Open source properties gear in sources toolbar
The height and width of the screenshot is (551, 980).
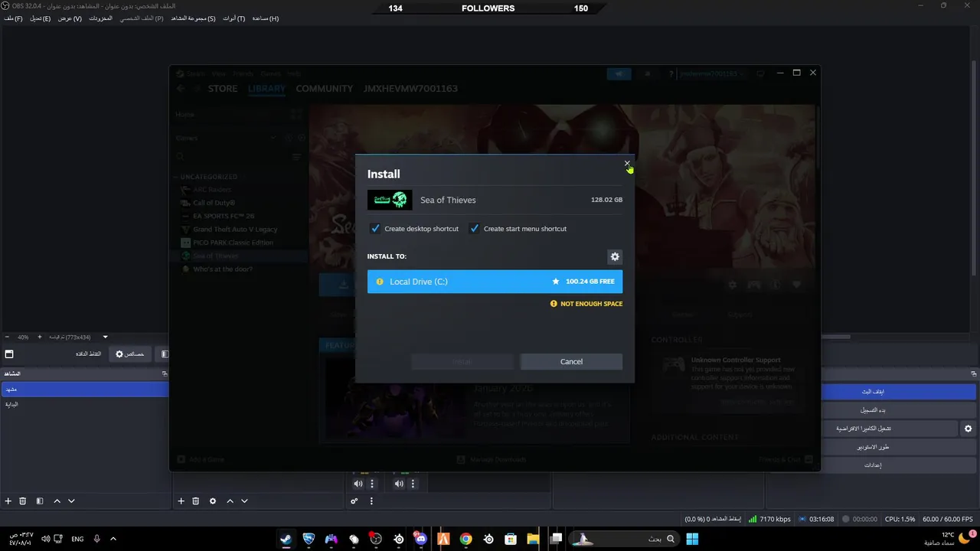(x=213, y=501)
